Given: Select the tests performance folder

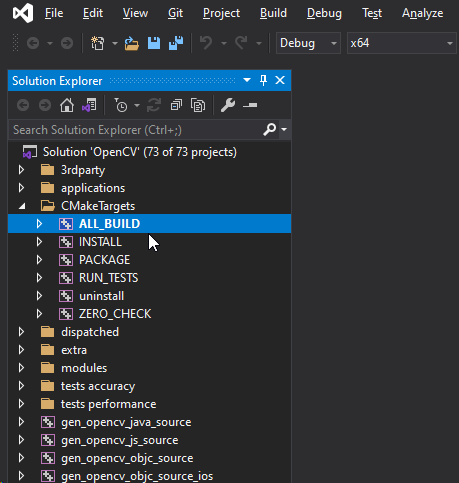Looking at the screenshot, I should coord(108,404).
